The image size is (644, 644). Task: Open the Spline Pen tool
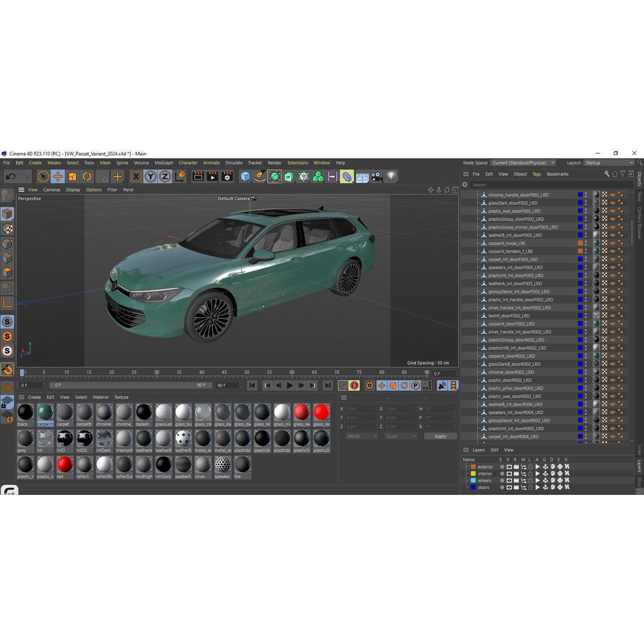tap(260, 177)
